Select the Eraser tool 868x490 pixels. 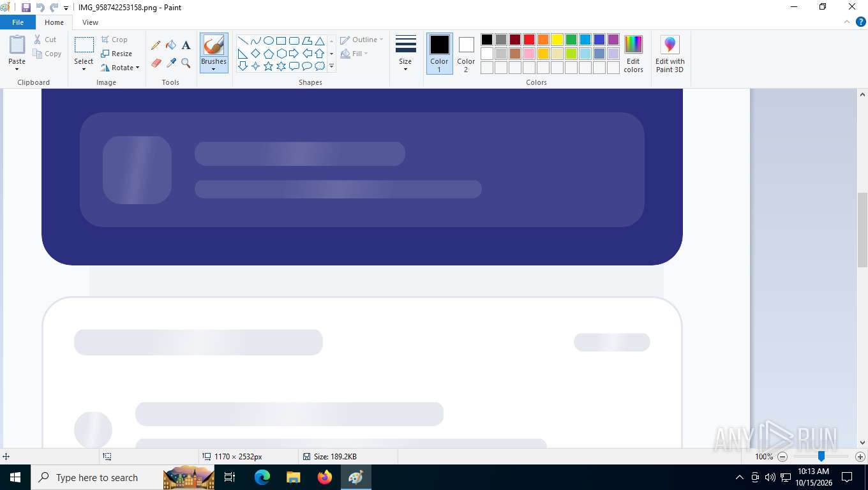[156, 63]
